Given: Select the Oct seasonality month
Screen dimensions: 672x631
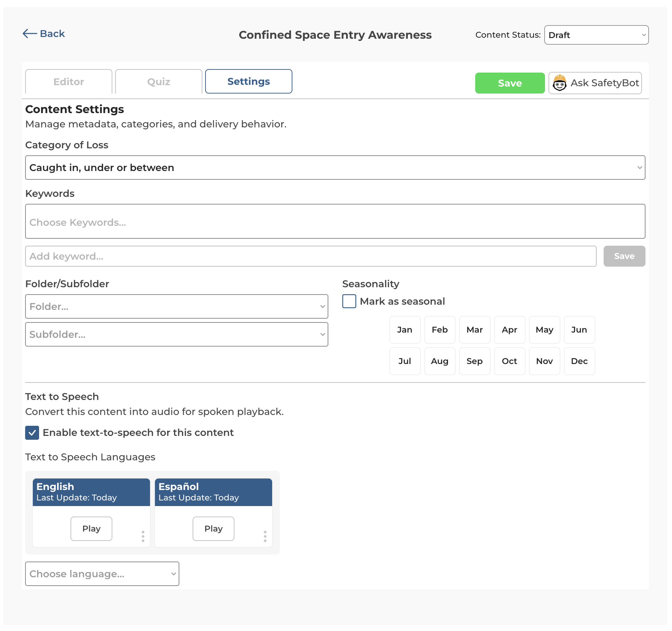Looking at the screenshot, I should tap(509, 361).
